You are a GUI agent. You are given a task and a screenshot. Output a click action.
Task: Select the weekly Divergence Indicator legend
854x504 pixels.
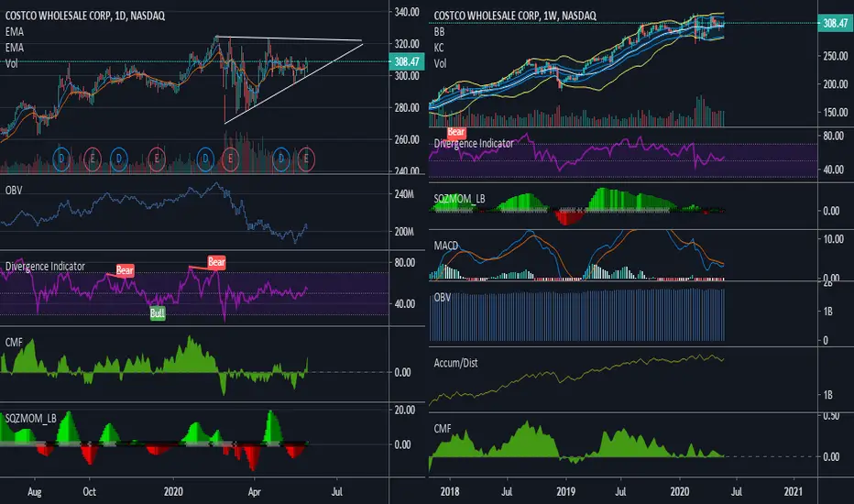click(474, 143)
